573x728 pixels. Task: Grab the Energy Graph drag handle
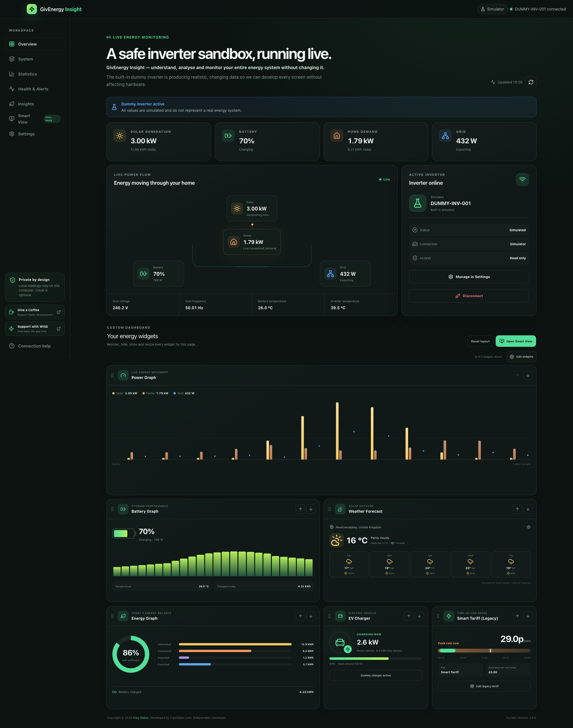click(x=112, y=616)
